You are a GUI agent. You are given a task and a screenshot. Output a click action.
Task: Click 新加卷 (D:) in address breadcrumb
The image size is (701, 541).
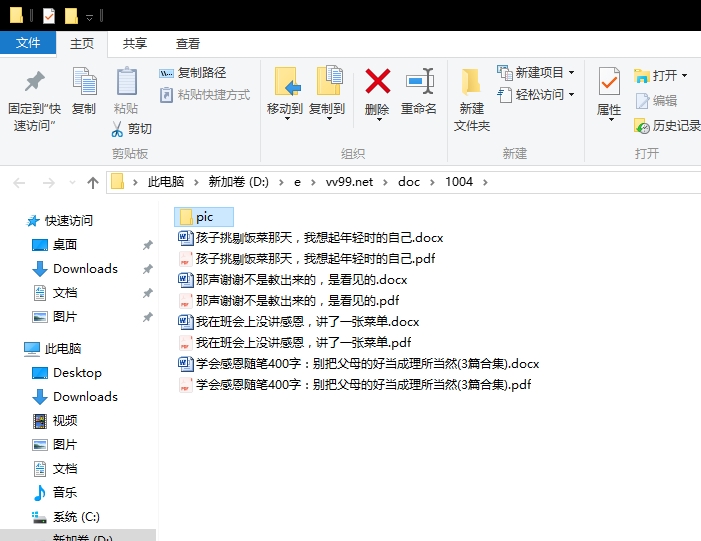point(238,182)
